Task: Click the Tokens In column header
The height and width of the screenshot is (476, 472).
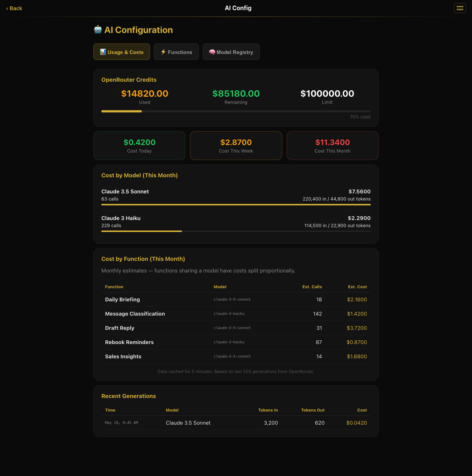Action: pyautogui.click(x=268, y=410)
